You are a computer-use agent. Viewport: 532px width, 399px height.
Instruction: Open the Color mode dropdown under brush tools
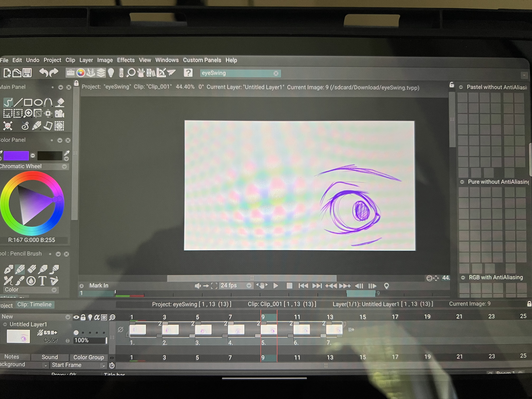click(x=54, y=290)
